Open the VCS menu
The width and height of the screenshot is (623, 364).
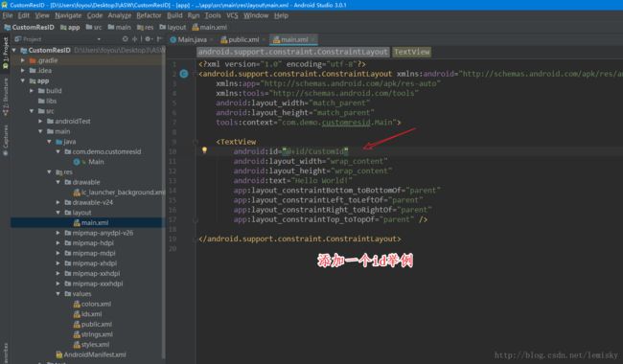pyautogui.click(x=232, y=15)
